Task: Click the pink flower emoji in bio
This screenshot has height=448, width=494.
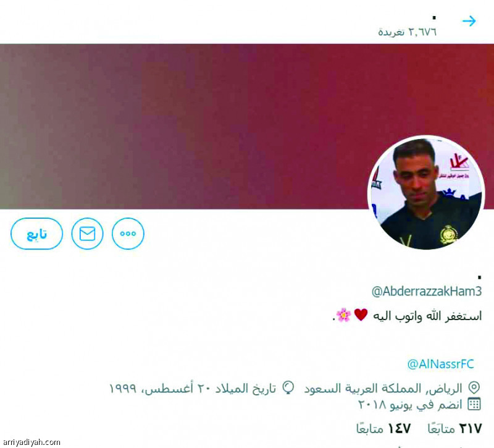Action: click(344, 315)
